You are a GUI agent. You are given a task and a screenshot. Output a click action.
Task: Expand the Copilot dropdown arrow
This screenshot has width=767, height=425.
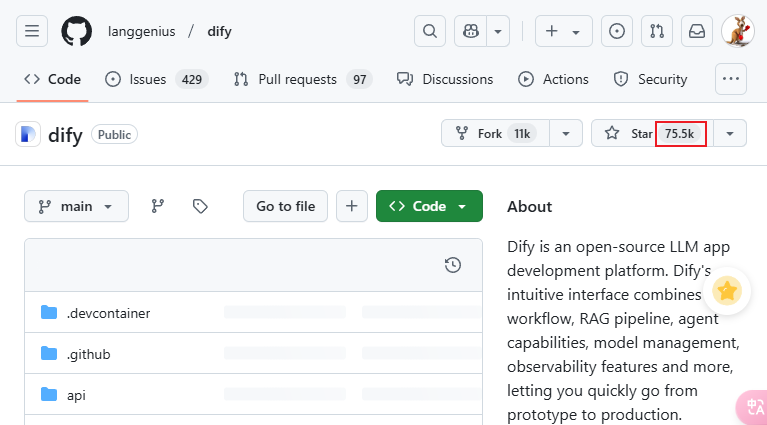[497, 31]
